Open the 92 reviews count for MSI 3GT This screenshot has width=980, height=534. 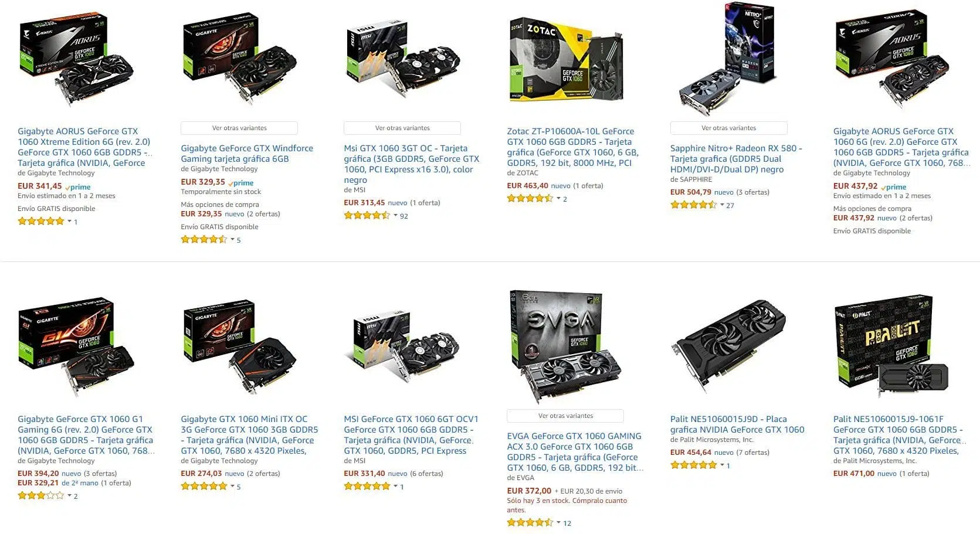click(x=404, y=216)
